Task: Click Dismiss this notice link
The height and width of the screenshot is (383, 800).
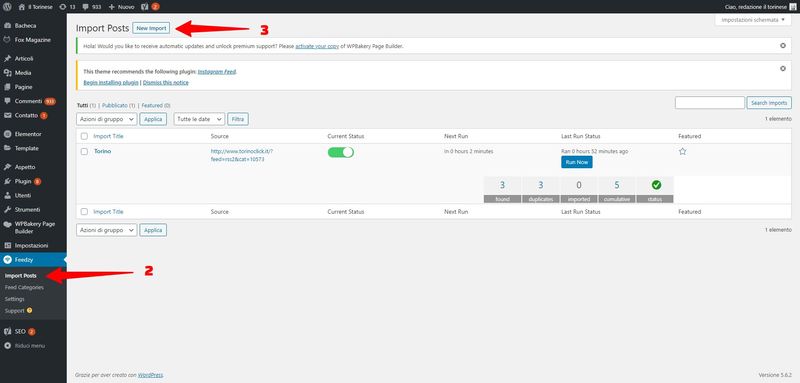Action: point(165,83)
